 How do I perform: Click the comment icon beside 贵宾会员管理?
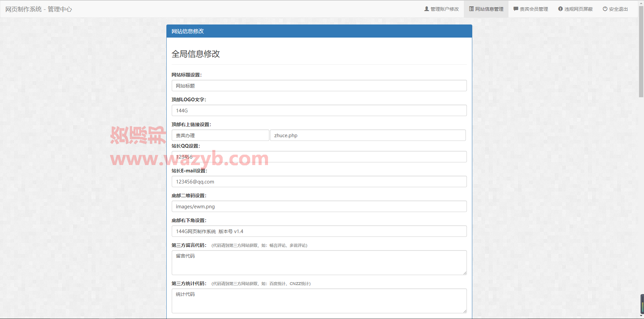(516, 9)
